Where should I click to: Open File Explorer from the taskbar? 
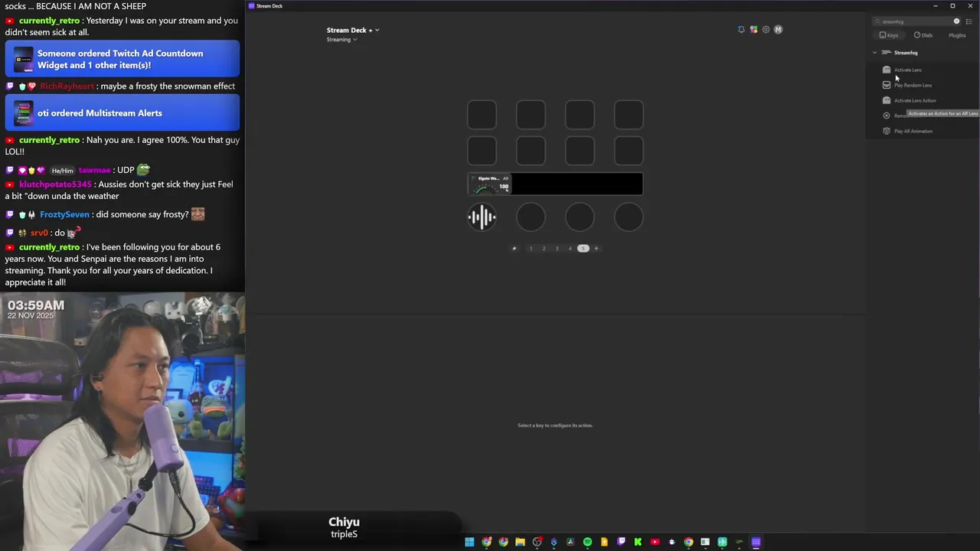point(520,542)
